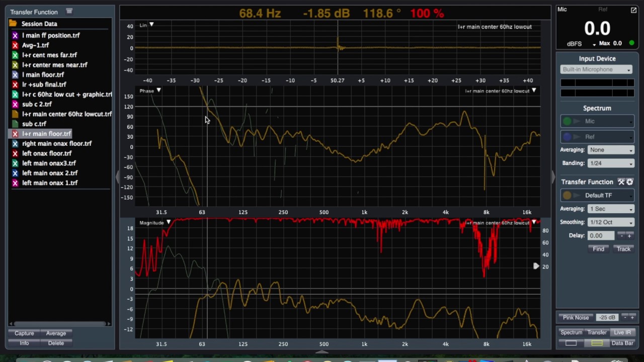
Task: Hide the l+r main center 60hz lowcut trace
Action: tap(15, 114)
